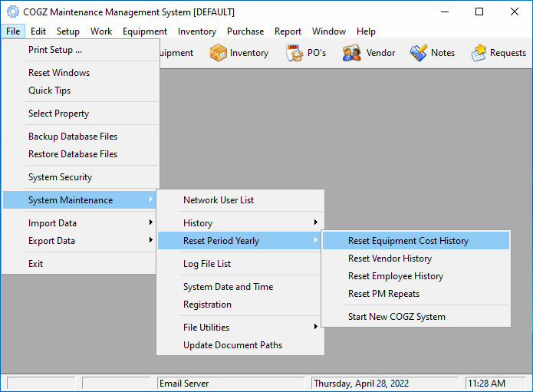Click the Inventory box icon in toolbar
The image size is (533, 392).
click(x=218, y=53)
